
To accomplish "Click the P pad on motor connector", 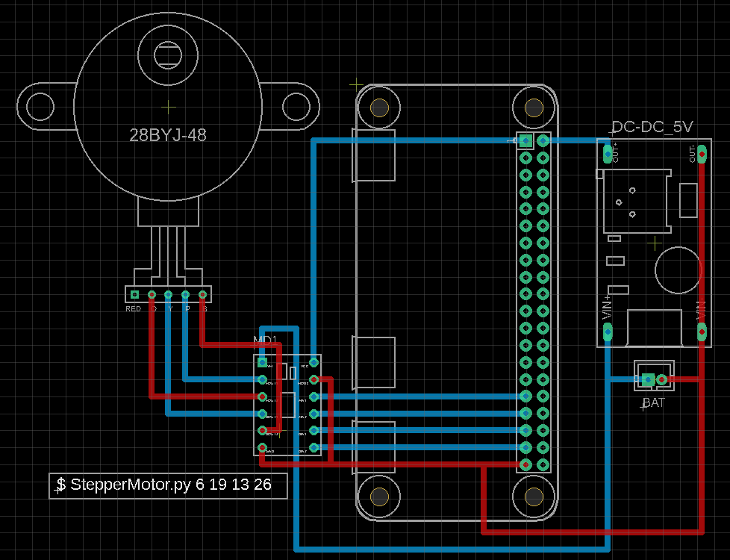I will (185, 294).
